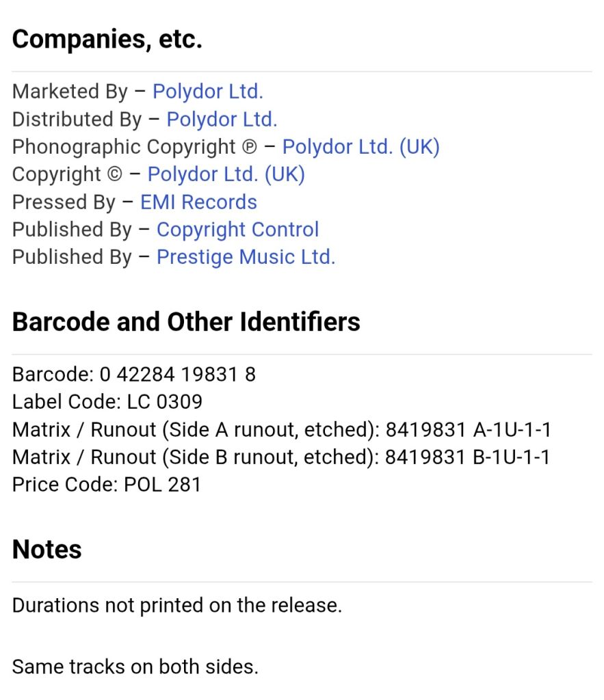Click the Side B runout matrix text
This screenshot has width=604, height=700.
tap(281, 457)
